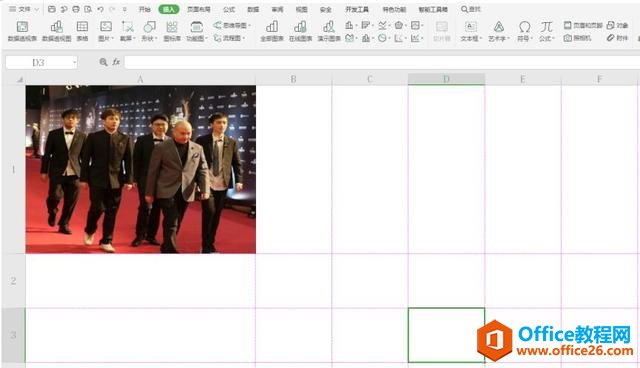Screen dimensions: 640x368
Task: Switch to the Start (开始) tab
Action: point(144,9)
